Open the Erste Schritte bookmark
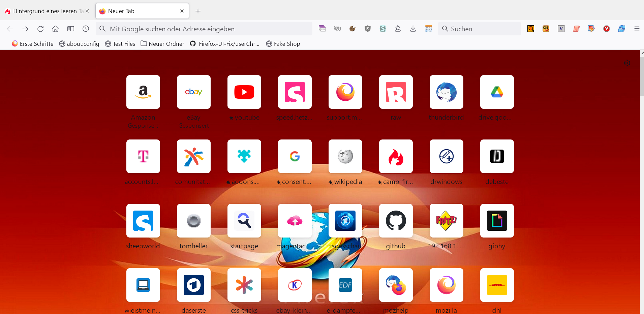The width and height of the screenshot is (644, 314). coord(33,44)
